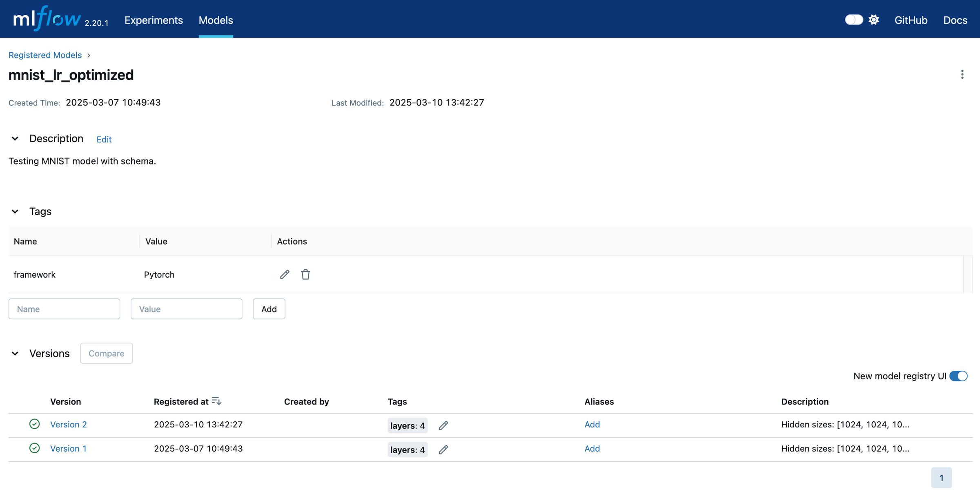Click the ready status checkmark beside Version 2
The image size is (980, 494).
tap(34, 424)
